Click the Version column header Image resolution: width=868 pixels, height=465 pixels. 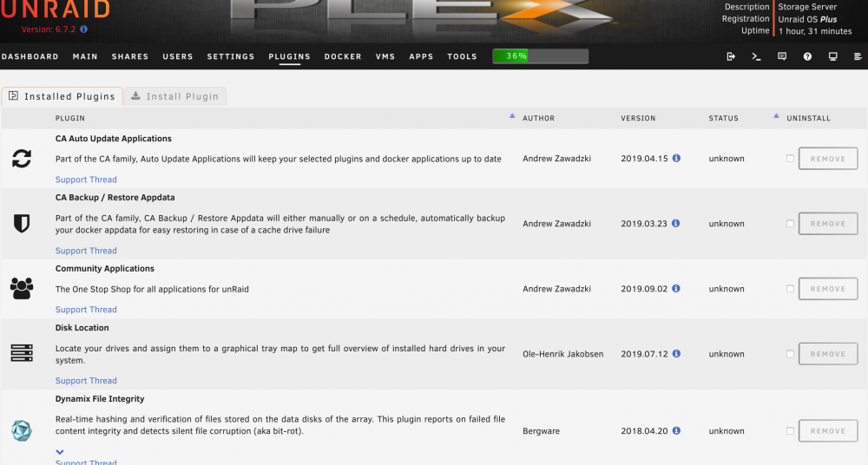click(638, 119)
